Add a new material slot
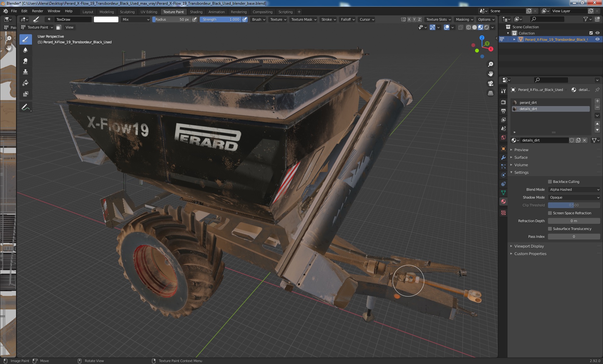This screenshot has height=364, width=603. pyautogui.click(x=597, y=101)
